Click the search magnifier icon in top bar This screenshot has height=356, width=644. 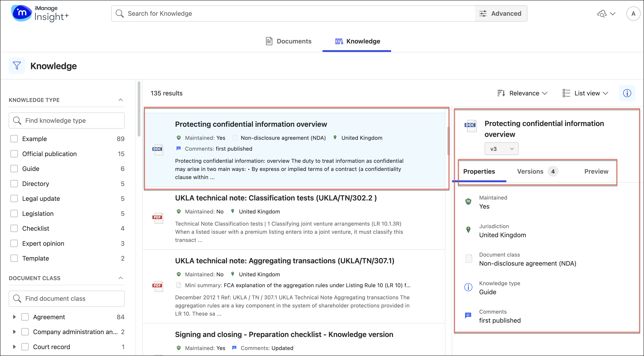tap(120, 14)
